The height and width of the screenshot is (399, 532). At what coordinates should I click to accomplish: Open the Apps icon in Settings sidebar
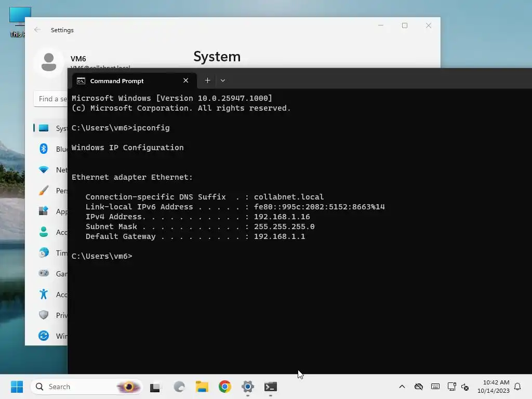coord(44,211)
